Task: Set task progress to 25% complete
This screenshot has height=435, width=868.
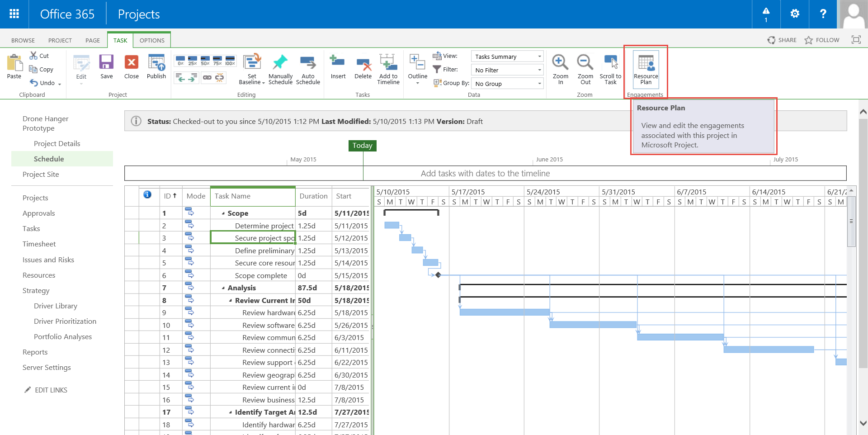Action: 193,61
